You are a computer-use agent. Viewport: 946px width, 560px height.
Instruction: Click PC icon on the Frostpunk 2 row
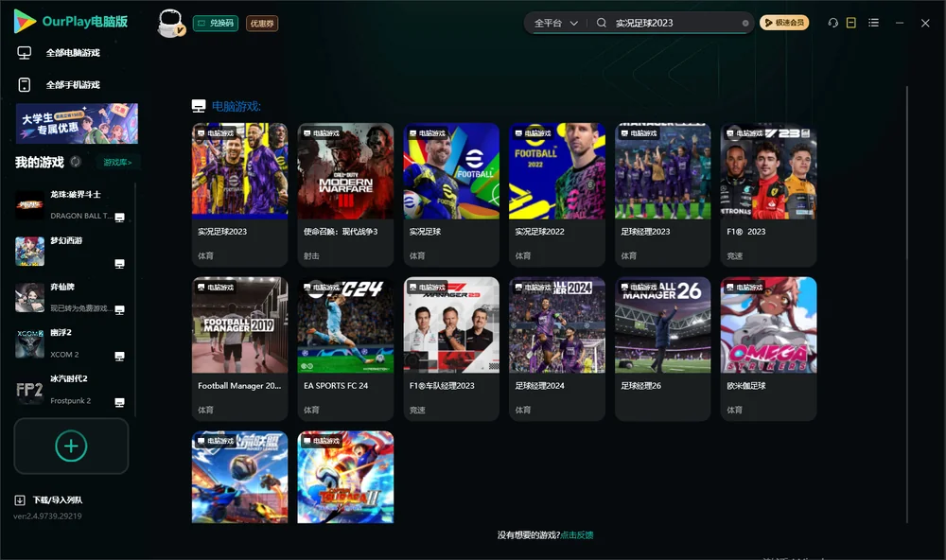[119, 403]
